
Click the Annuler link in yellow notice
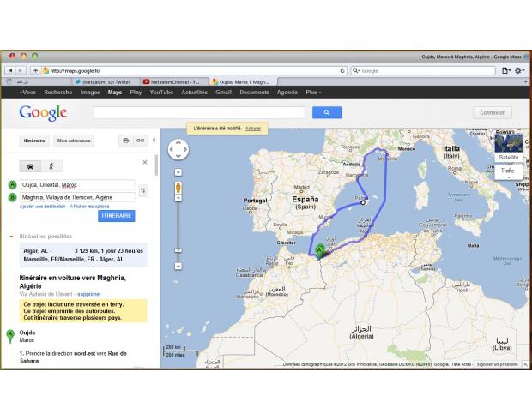pyautogui.click(x=253, y=129)
